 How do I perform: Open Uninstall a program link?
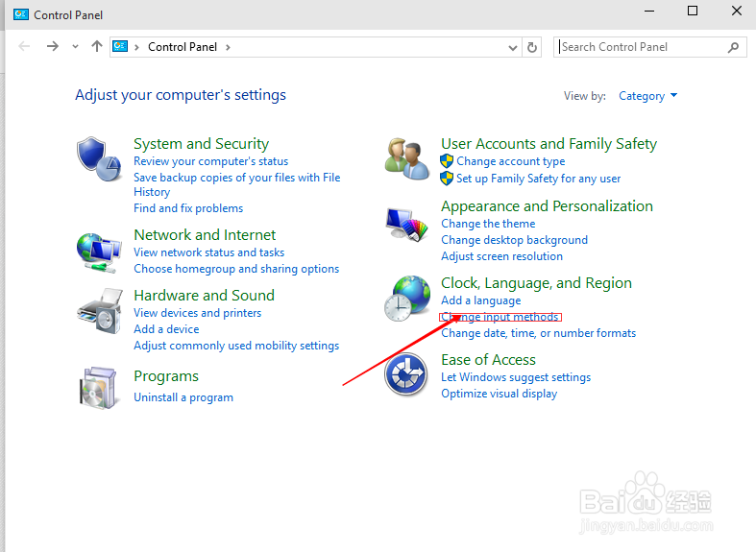tap(183, 397)
